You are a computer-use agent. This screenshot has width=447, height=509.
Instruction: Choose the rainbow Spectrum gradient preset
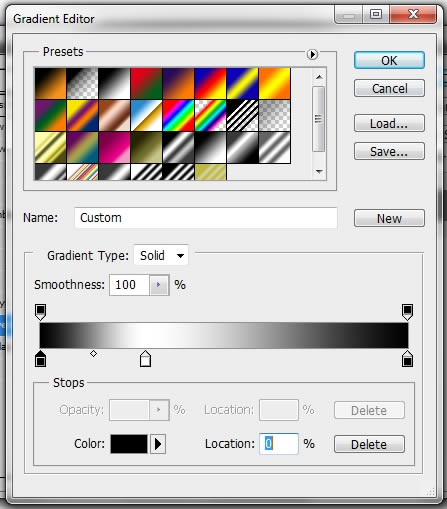178,115
